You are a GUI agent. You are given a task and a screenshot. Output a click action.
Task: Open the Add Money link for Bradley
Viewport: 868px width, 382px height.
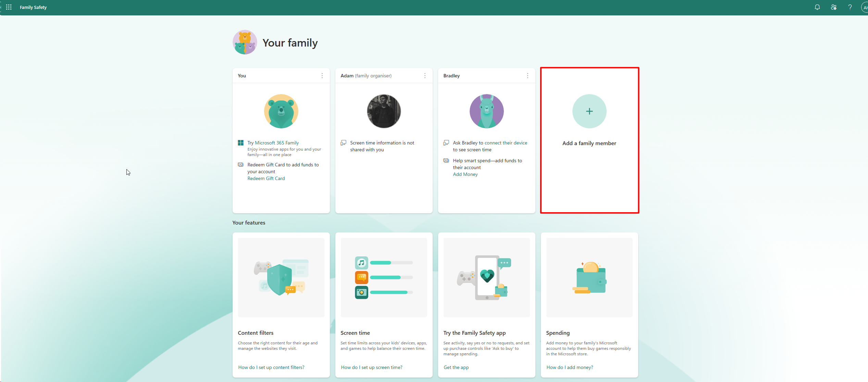[465, 174]
